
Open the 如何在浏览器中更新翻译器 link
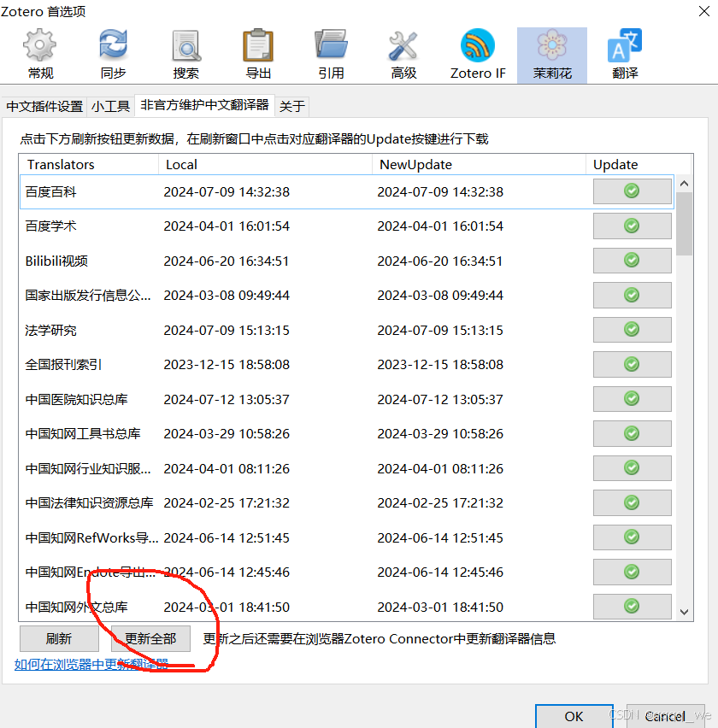91,665
